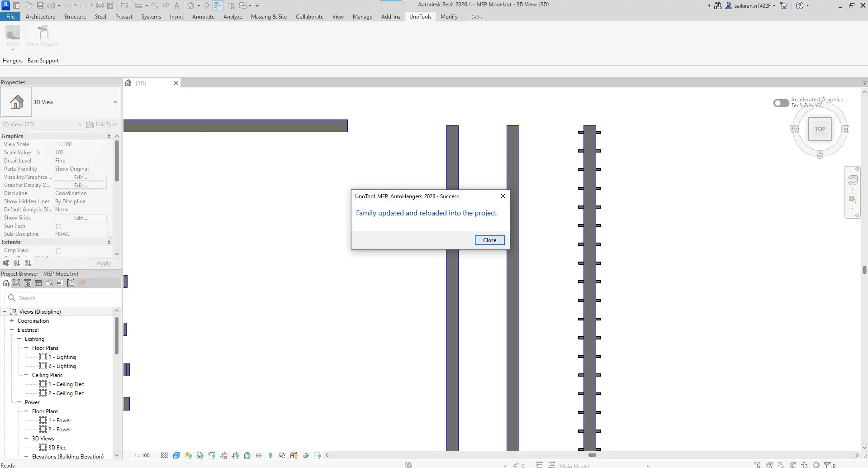Click the Detail Level icon in view bar
868x468 pixels.
point(165,455)
